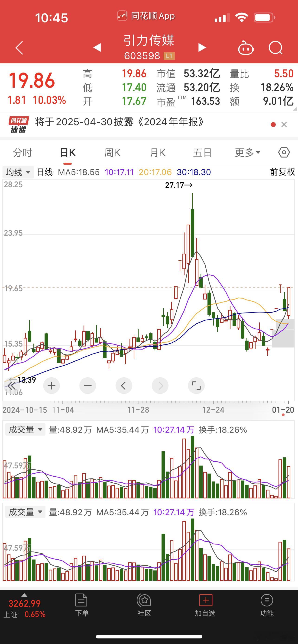
Task: Zoom in chart with plus button
Action: tap(51, 386)
